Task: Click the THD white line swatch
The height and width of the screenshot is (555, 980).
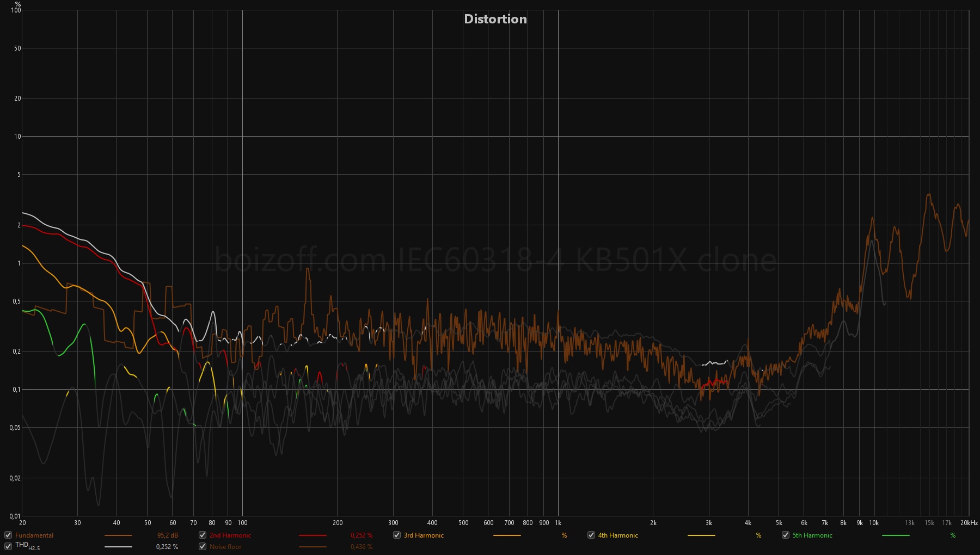Action: 118,547
